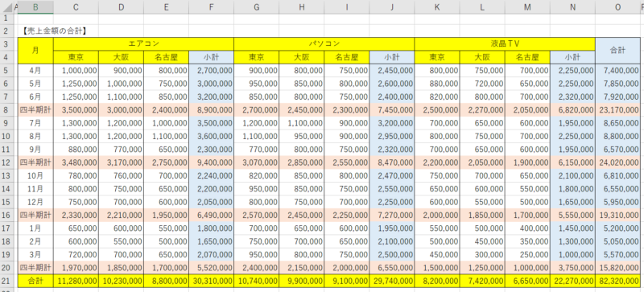Select the 4月 Tokyo aircon value 1,000,000
This screenshot has height=292, width=644.
(76, 71)
